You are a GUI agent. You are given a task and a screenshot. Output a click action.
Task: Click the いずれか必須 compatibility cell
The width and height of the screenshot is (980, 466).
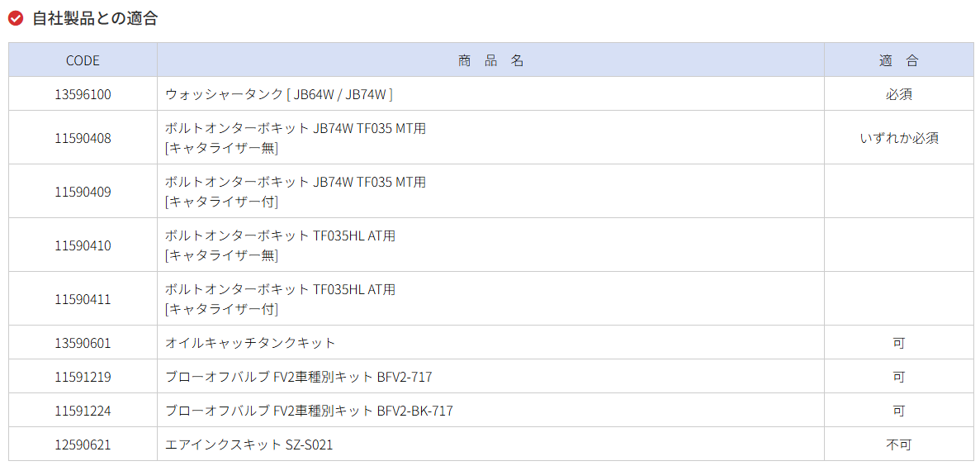(898, 138)
